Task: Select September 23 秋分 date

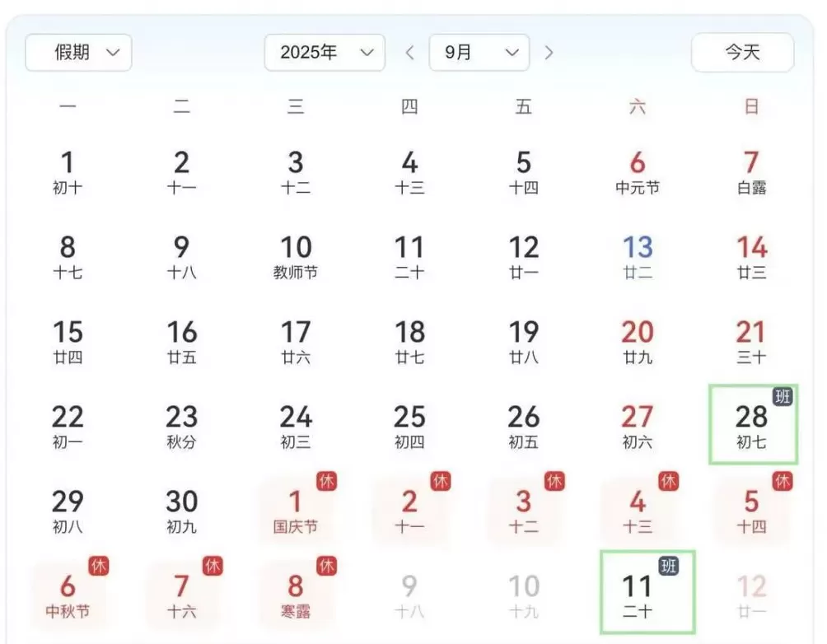Action: click(x=182, y=424)
